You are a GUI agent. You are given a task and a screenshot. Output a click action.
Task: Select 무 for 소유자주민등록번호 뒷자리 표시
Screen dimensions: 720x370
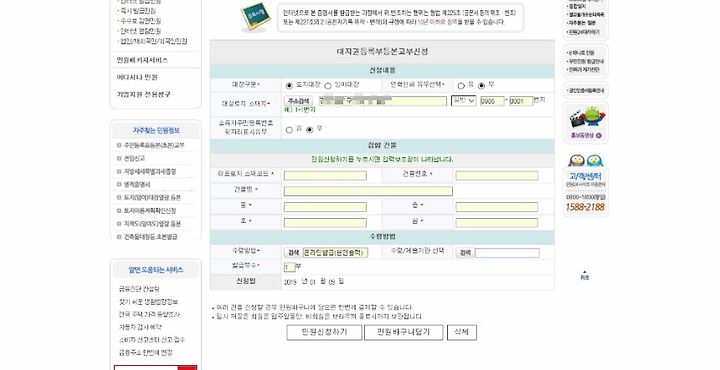coord(309,130)
